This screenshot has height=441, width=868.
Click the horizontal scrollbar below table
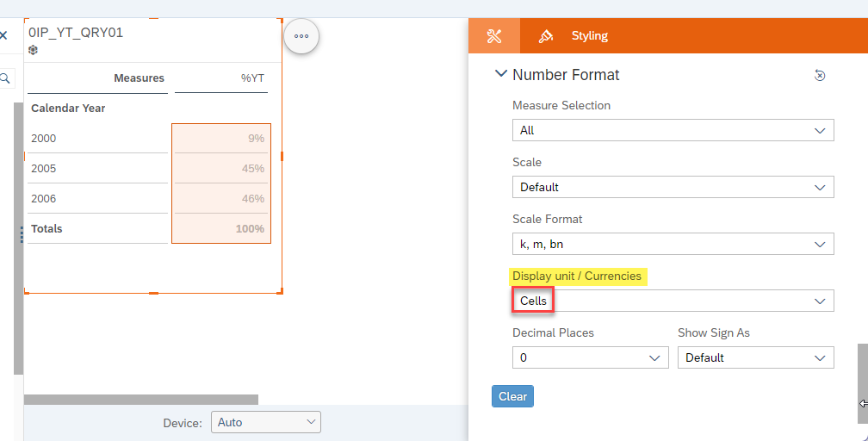coord(141,400)
